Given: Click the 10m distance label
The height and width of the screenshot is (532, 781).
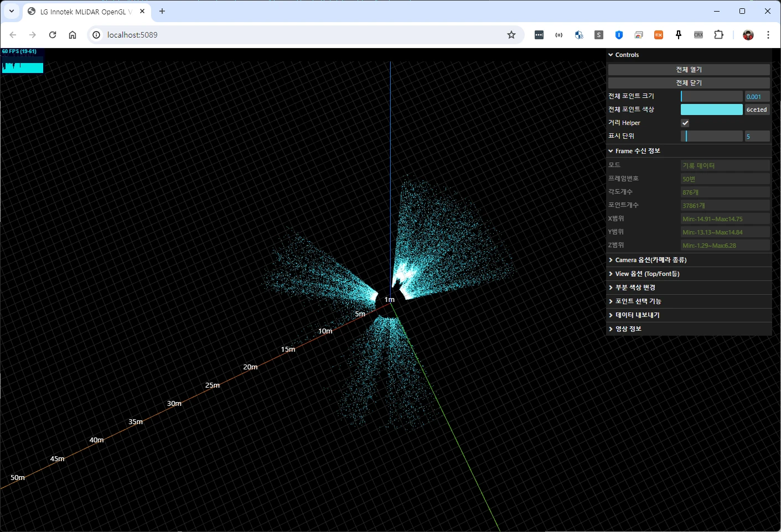Looking at the screenshot, I should point(325,331).
